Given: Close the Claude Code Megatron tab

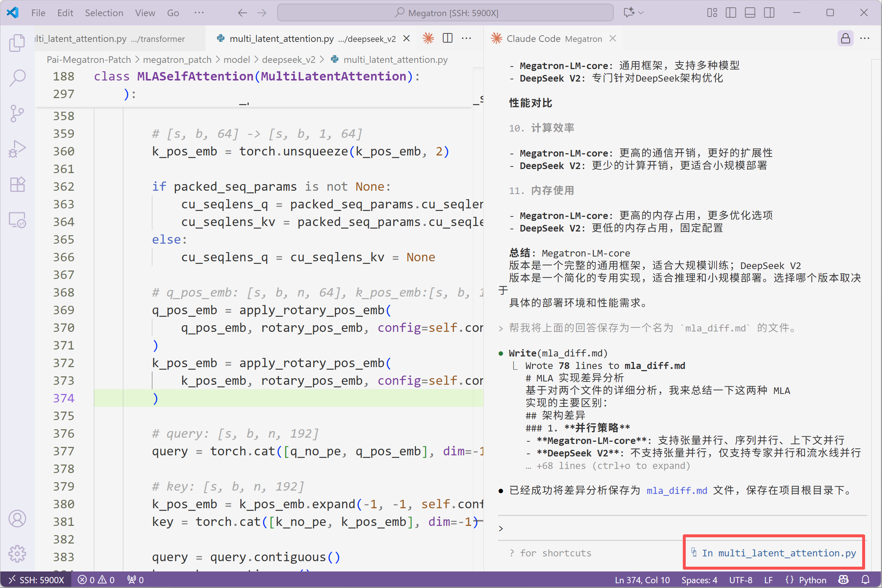Looking at the screenshot, I should (x=613, y=39).
